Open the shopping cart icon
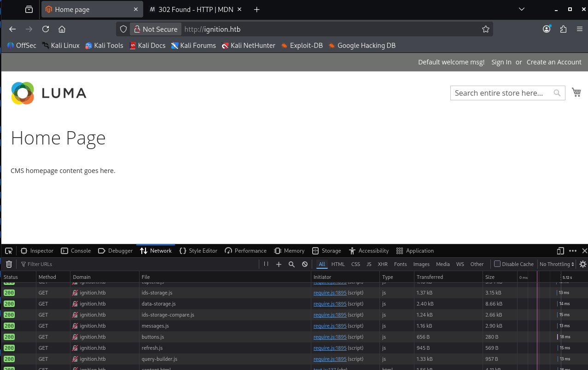The height and width of the screenshot is (370, 588). tap(576, 92)
